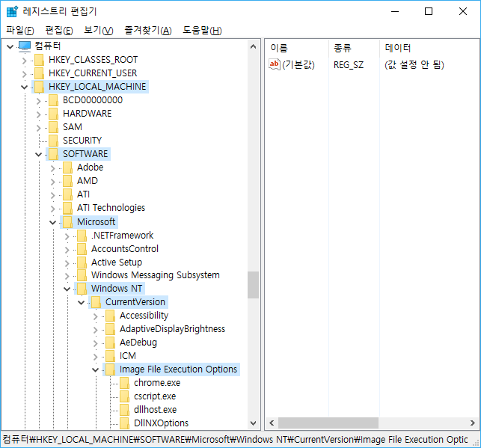The height and width of the screenshot is (448, 481).
Task: Click the .NETFramework folder icon
Action: point(82,236)
